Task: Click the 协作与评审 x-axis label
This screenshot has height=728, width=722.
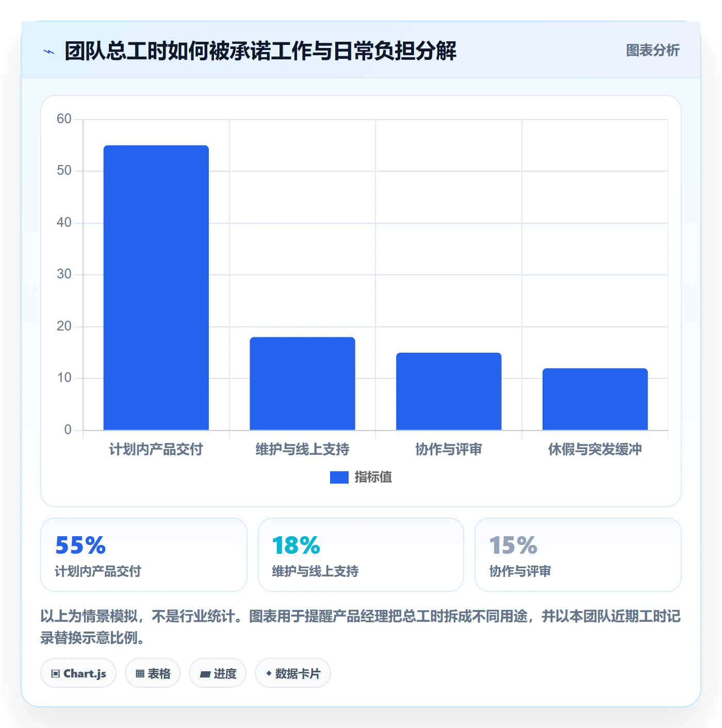Action: point(449,450)
